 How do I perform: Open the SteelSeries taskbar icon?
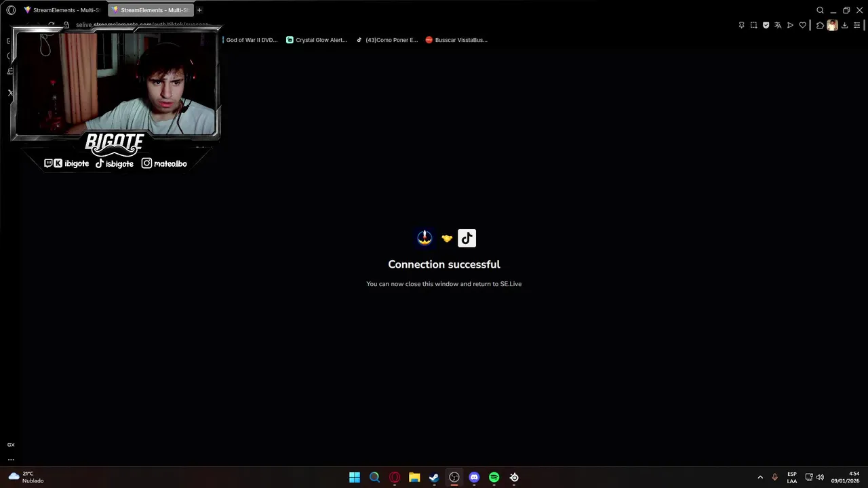click(x=514, y=477)
